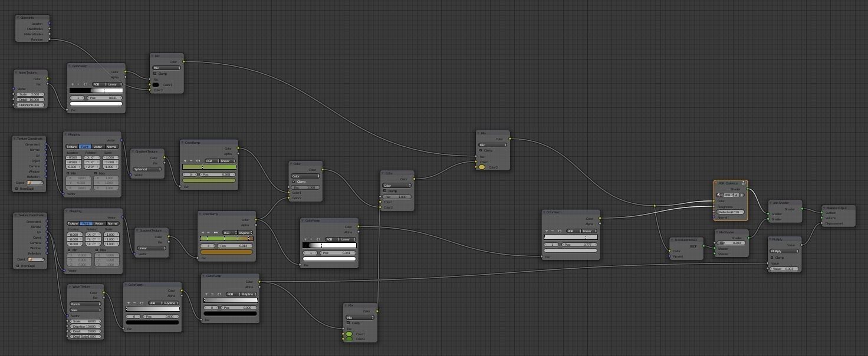Click the user count 4 button in PBR-Dielectric node

pyautogui.click(x=737, y=195)
